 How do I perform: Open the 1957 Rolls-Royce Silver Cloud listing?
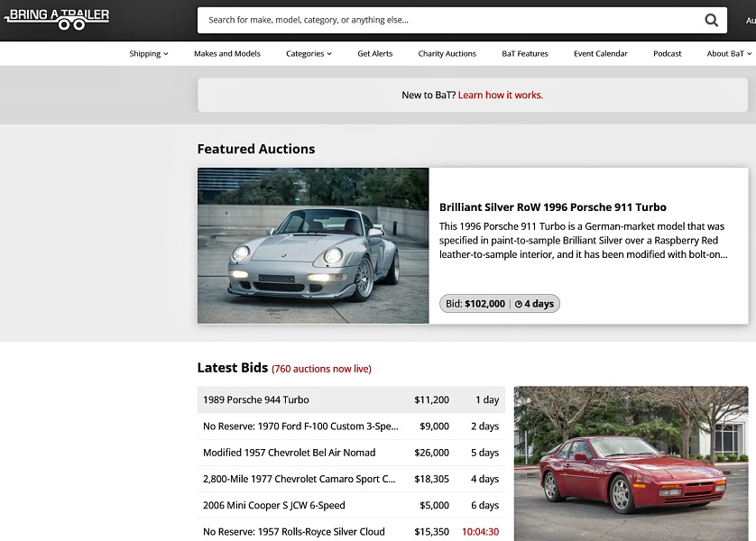pyautogui.click(x=293, y=532)
